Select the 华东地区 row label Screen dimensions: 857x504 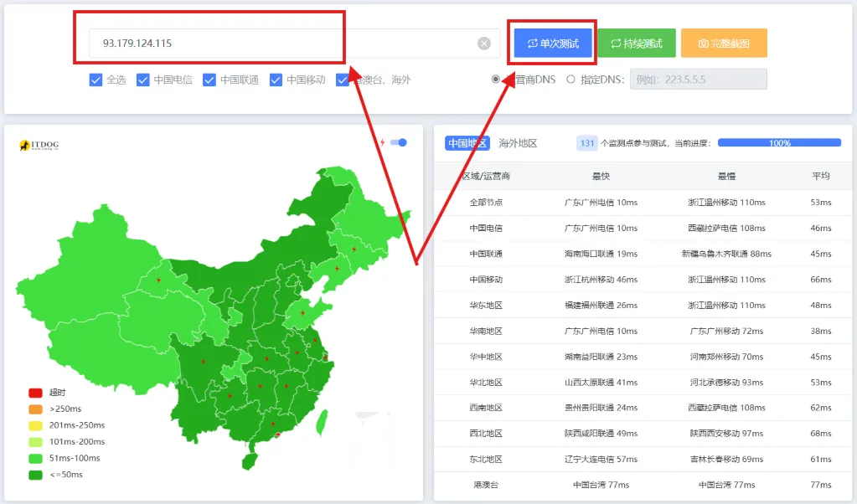pos(486,306)
